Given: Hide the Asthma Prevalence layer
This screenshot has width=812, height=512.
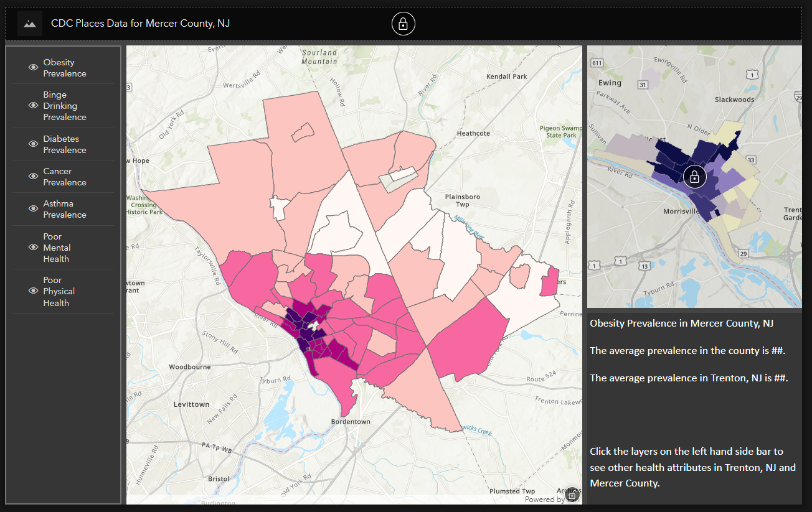Looking at the screenshot, I should pyautogui.click(x=32, y=208).
